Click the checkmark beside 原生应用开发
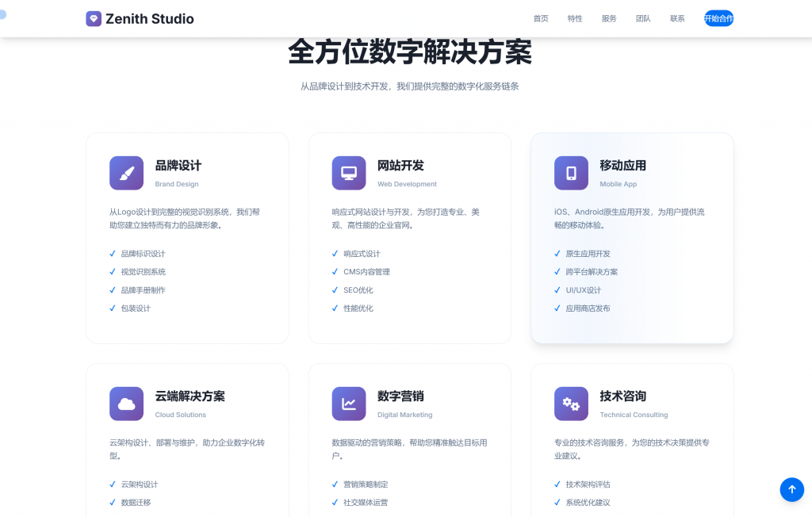This screenshot has width=812, height=517. pos(557,253)
